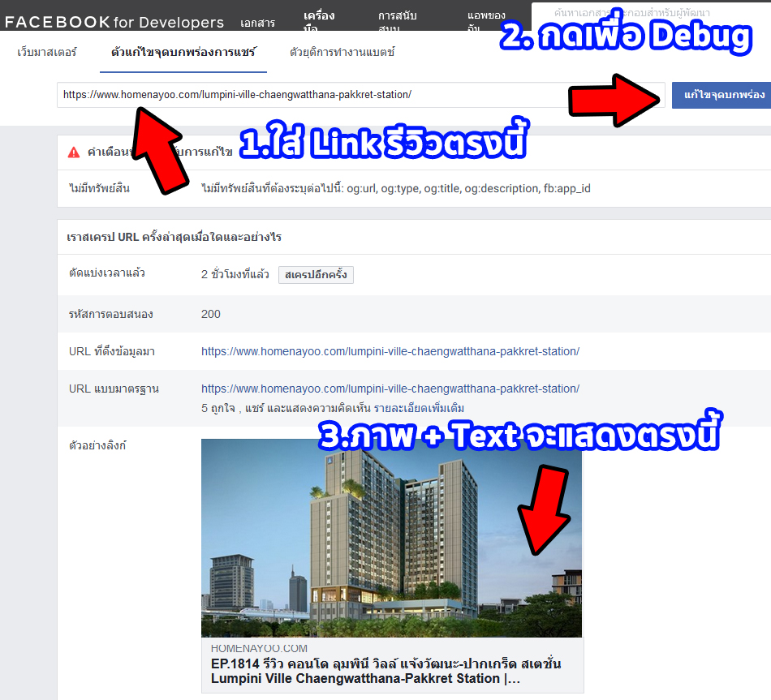The height and width of the screenshot is (700, 771).
Task: Open the fetched URL link in URL ที่ดึงข้อมูลมา row
Action: tap(390, 351)
